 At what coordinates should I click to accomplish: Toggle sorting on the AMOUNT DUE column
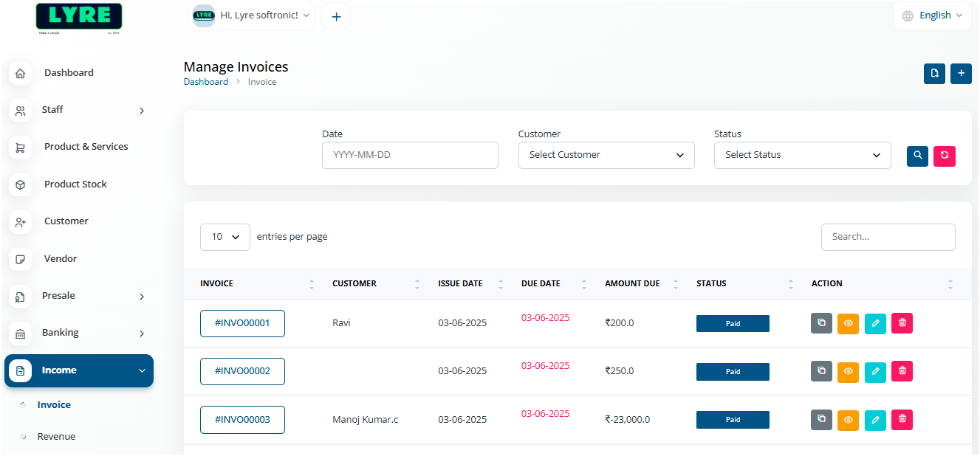point(676,283)
